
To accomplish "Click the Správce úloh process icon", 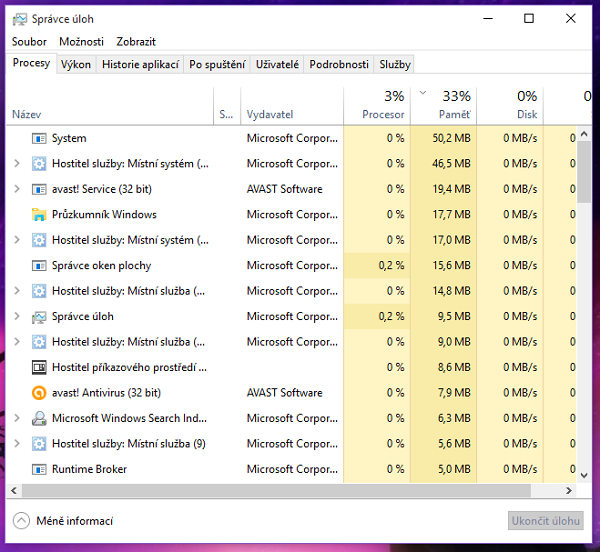I will click(x=39, y=317).
